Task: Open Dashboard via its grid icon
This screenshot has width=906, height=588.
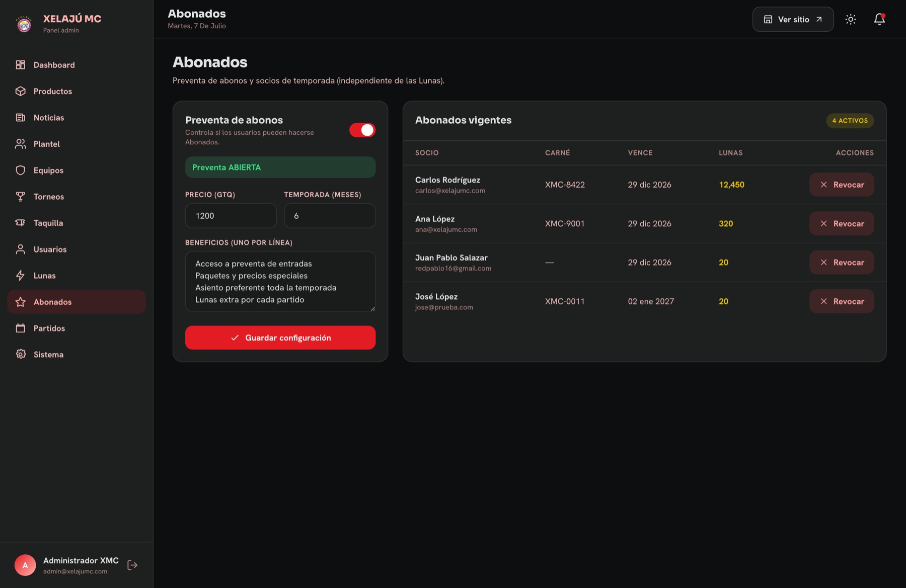Action: (21, 65)
